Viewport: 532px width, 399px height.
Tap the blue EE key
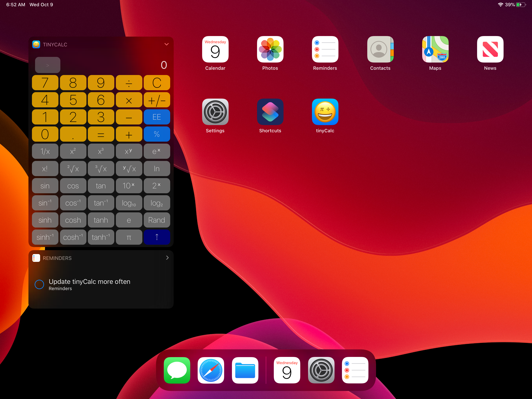tap(157, 117)
